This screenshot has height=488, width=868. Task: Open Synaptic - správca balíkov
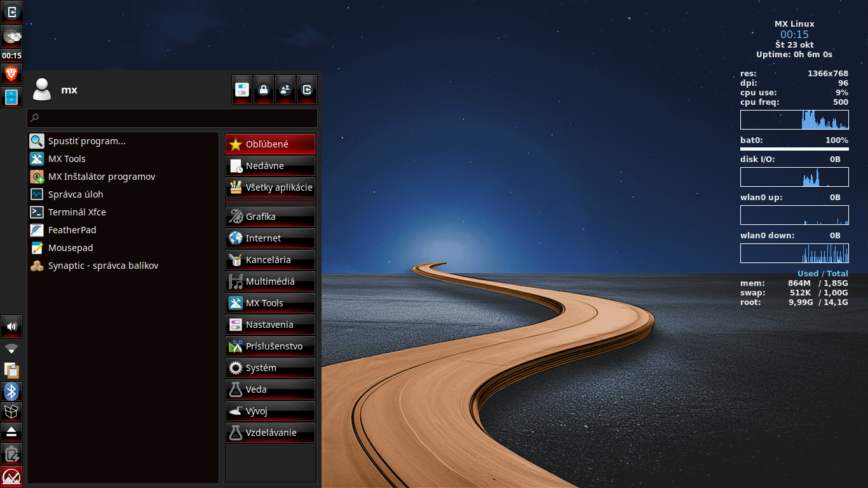pos(123,266)
